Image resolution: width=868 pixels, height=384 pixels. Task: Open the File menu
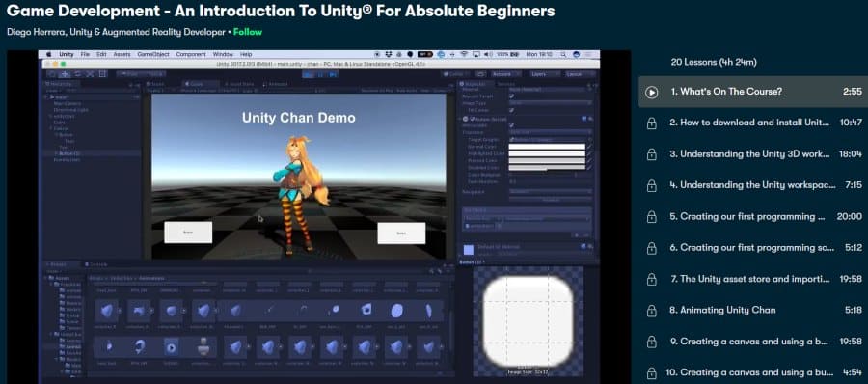85,54
